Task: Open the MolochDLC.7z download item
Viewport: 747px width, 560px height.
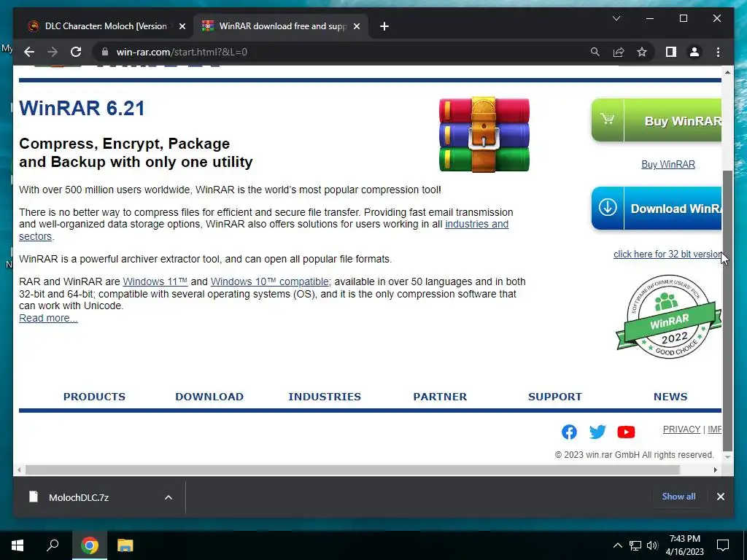Action: (x=79, y=497)
